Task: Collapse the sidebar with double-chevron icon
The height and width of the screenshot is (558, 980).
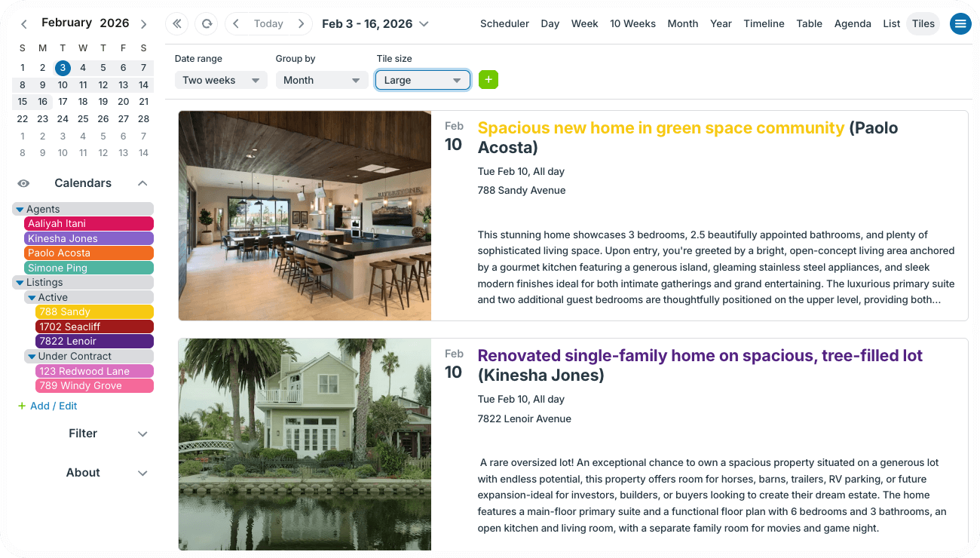Action: (177, 23)
